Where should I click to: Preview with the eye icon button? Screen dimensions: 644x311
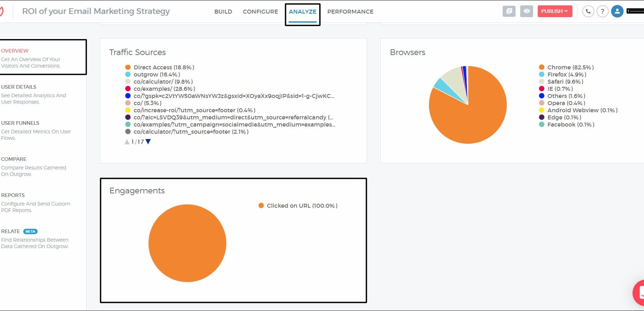(x=526, y=11)
